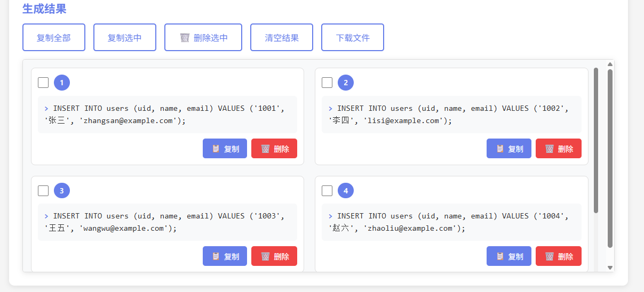Click the 复制全部 button
This screenshot has height=292, width=644.
tap(53, 38)
